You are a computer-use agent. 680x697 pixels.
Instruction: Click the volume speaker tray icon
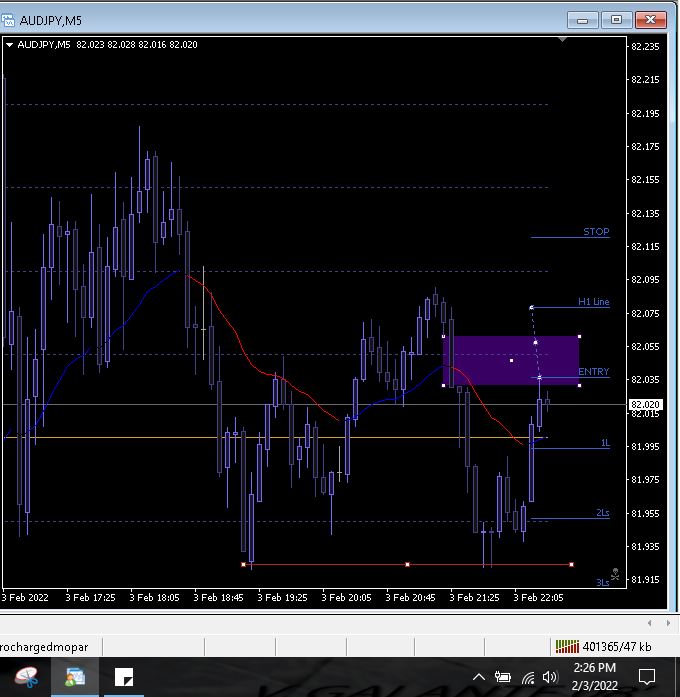pos(550,677)
